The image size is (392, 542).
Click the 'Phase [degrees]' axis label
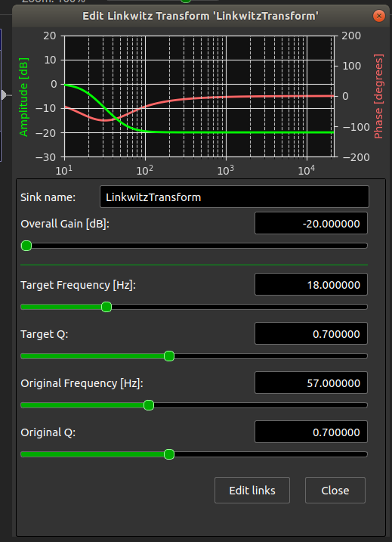pyautogui.click(x=378, y=96)
